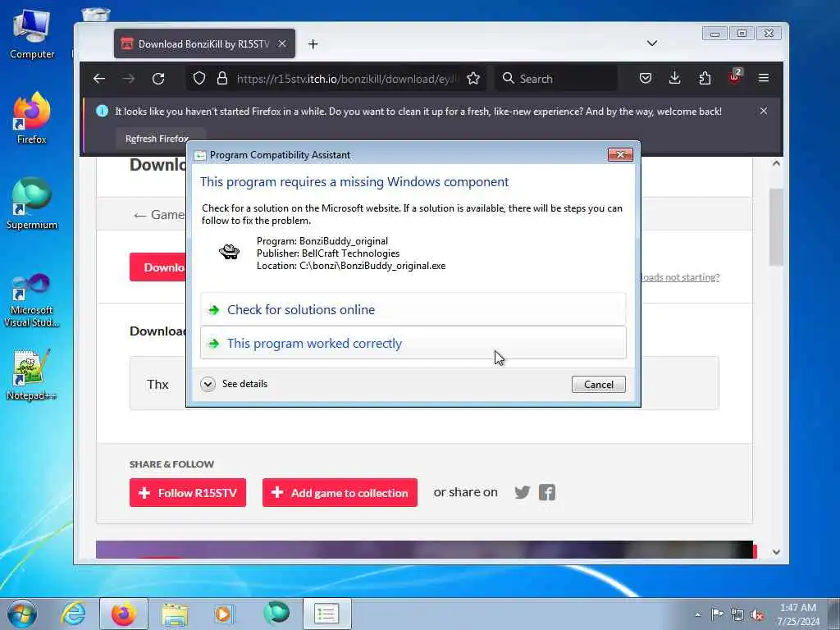Close the Program Compatibility Assistant dialog
840x630 pixels.
pos(620,155)
